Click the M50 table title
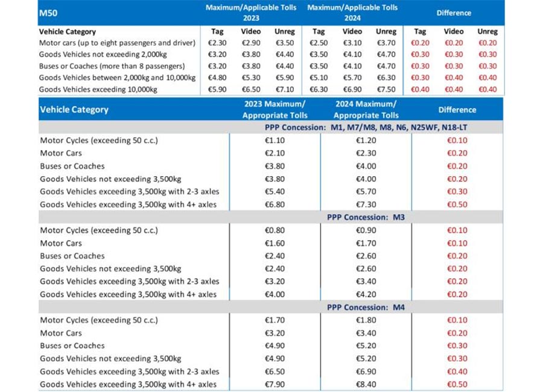543x392 pixels. coord(48,12)
